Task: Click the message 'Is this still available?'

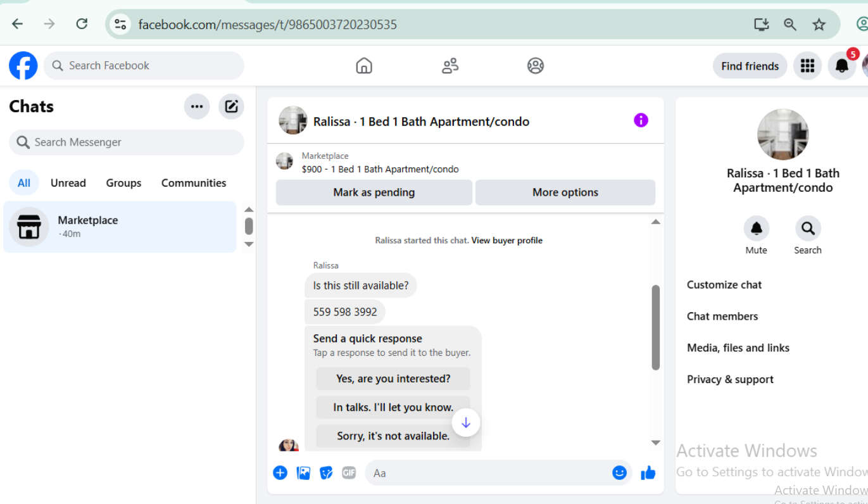Action: (361, 286)
